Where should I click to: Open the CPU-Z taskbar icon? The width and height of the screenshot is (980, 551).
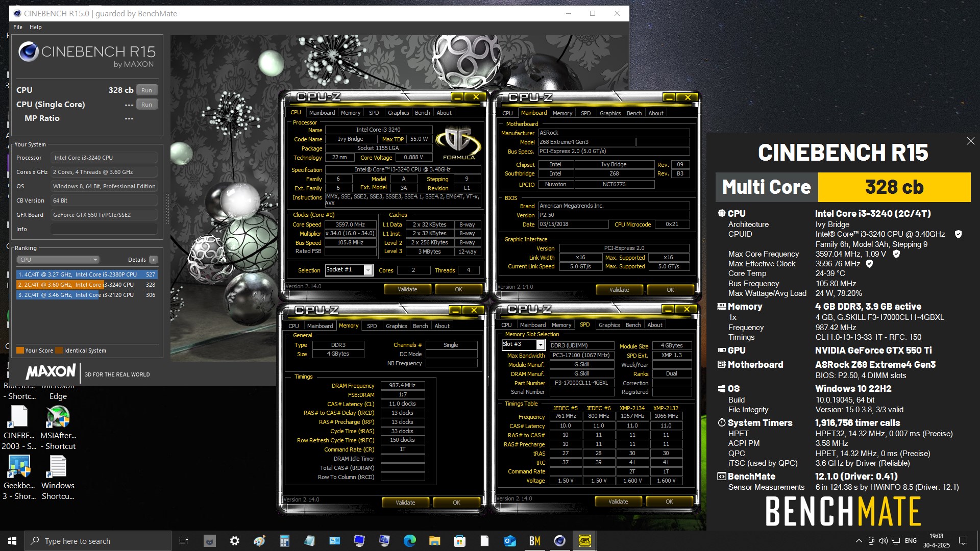pos(584,541)
